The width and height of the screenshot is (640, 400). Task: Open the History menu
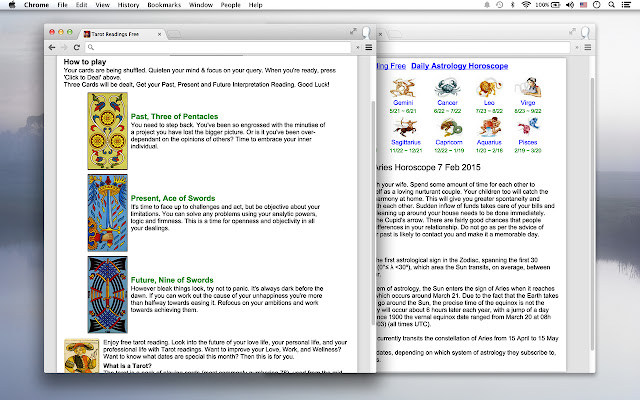click(128, 5)
